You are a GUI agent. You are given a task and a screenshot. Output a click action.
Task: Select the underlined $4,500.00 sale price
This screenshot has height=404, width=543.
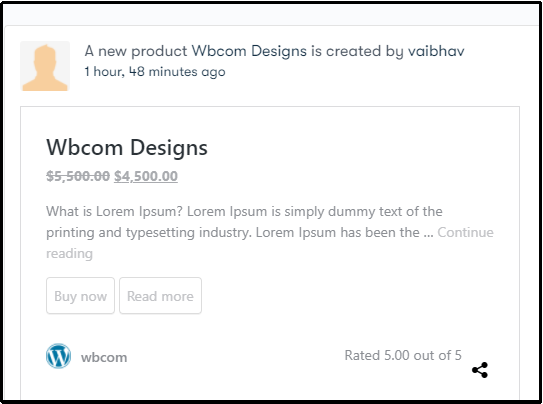pyautogui.click(x=146, y=176)
